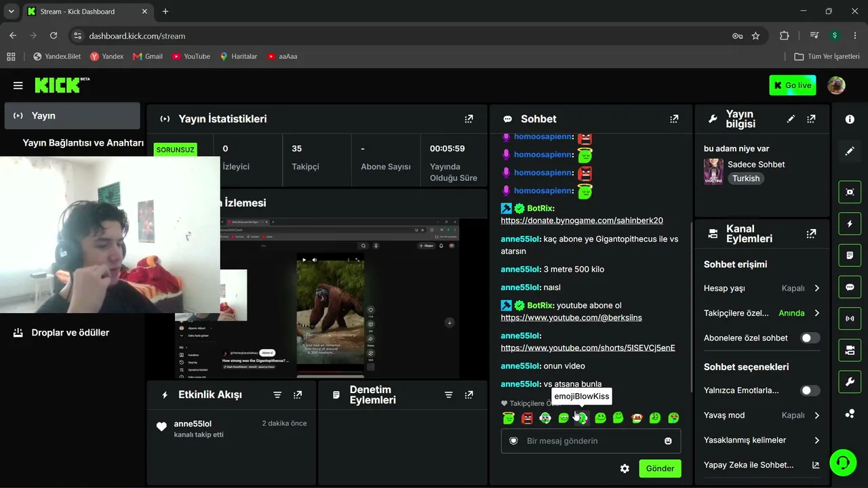The width and height of the screenshot is (868, 488).
Task: Open the Etkinlik Akışı filter icon
Action: [277, 394]
